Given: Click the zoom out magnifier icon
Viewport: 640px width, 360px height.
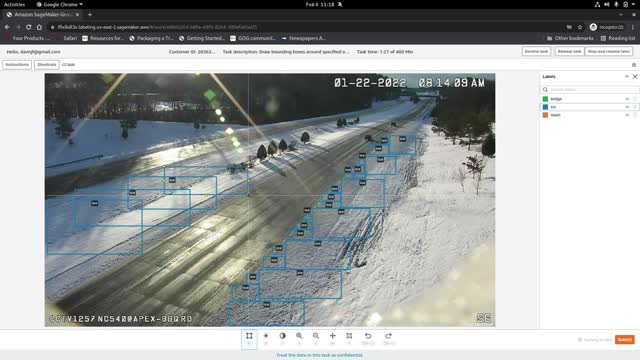Looking at the screenshot, I should [x=316, y=336].
